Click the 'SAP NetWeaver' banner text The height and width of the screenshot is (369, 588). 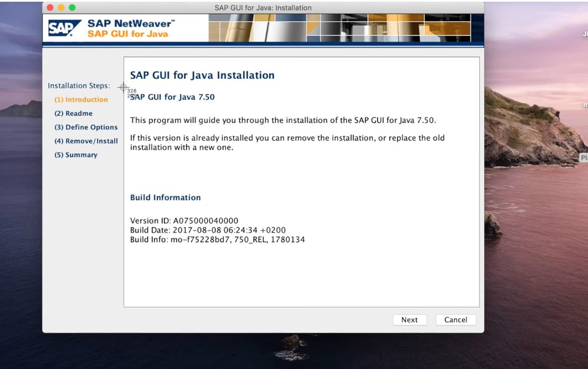click(x=131, y=24)
